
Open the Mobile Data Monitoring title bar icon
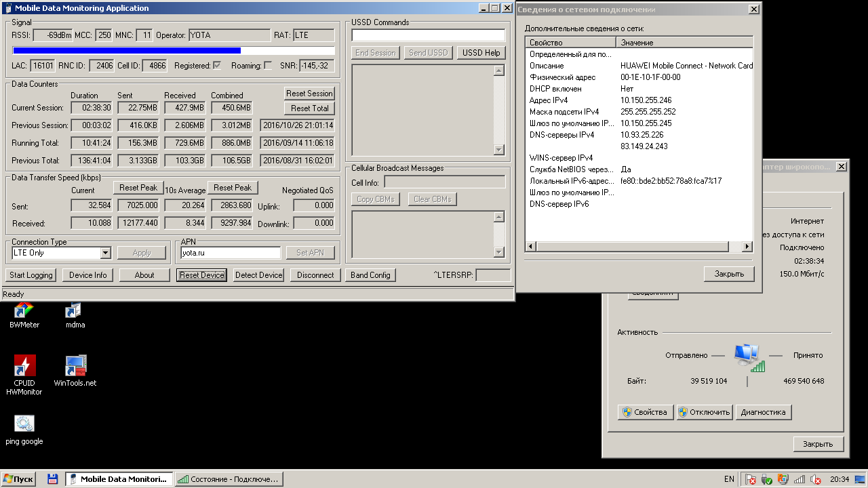(x=8, y=8)
